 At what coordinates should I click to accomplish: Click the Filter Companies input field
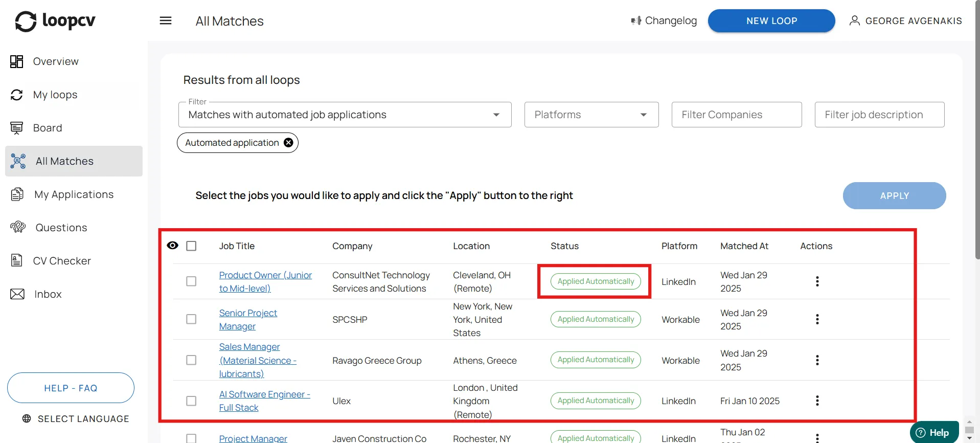tap(737, 115)
